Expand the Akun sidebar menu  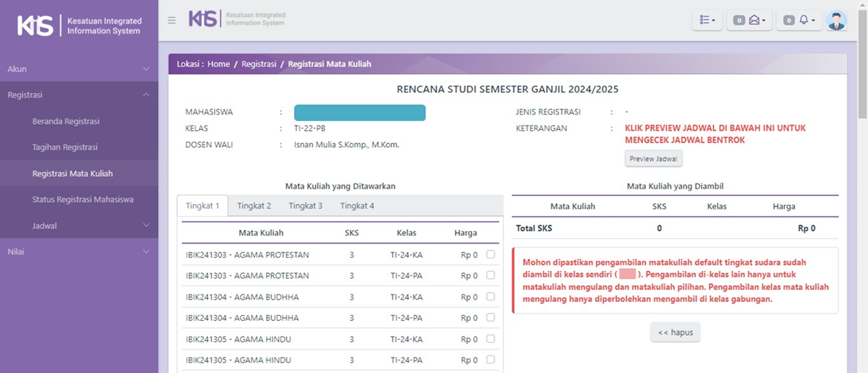coord(79,69)
